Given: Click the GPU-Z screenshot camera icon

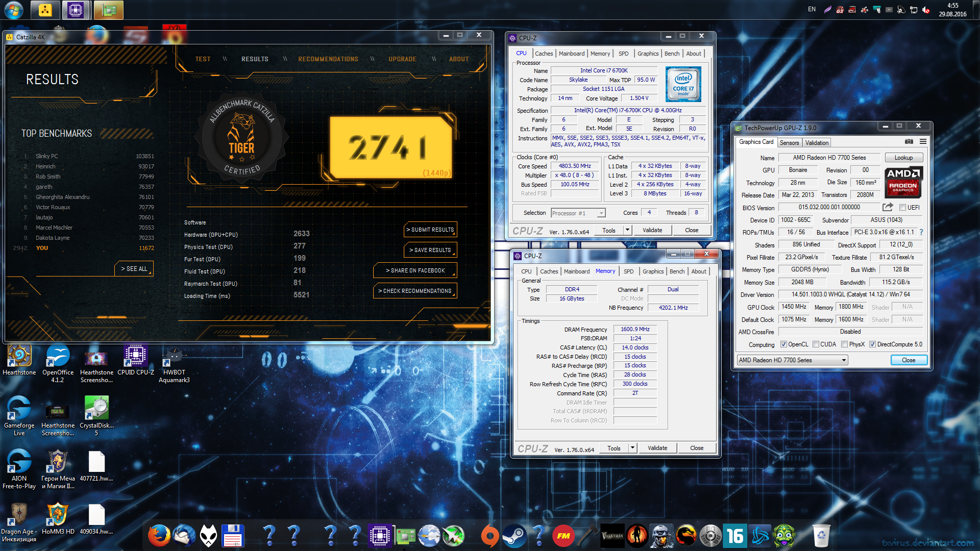Looking at the screenshot, I should point(909,142).
